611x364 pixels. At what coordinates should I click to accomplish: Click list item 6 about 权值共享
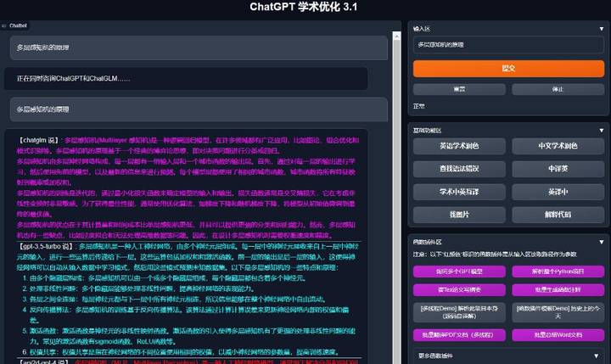[180, 352]
